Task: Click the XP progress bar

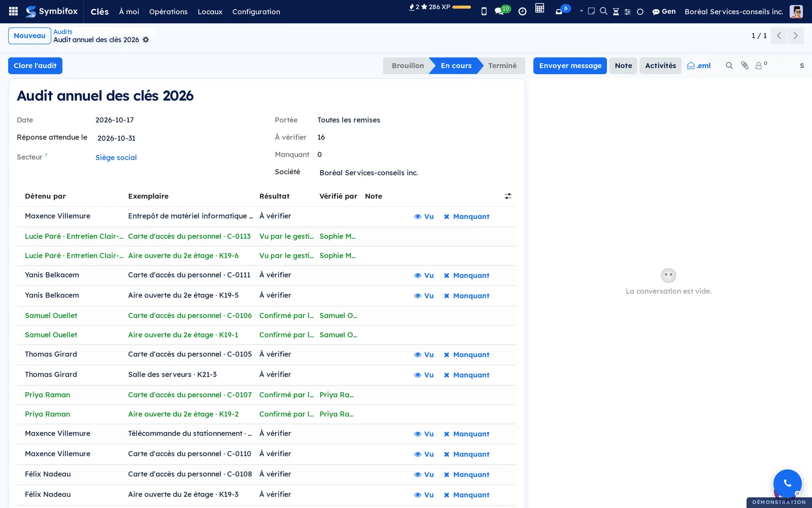Action: coord(461,7)
